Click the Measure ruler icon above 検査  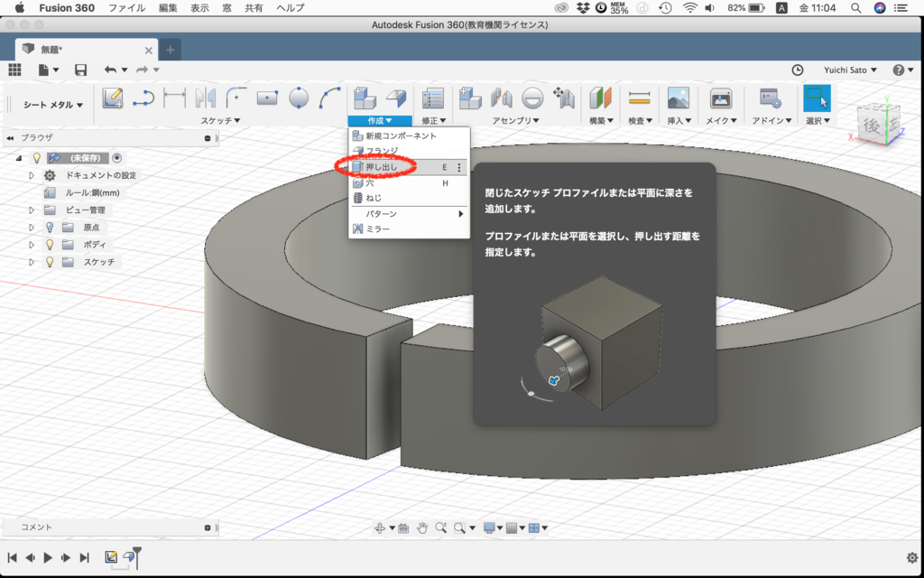pyautogui.click(x=640, y=98)
